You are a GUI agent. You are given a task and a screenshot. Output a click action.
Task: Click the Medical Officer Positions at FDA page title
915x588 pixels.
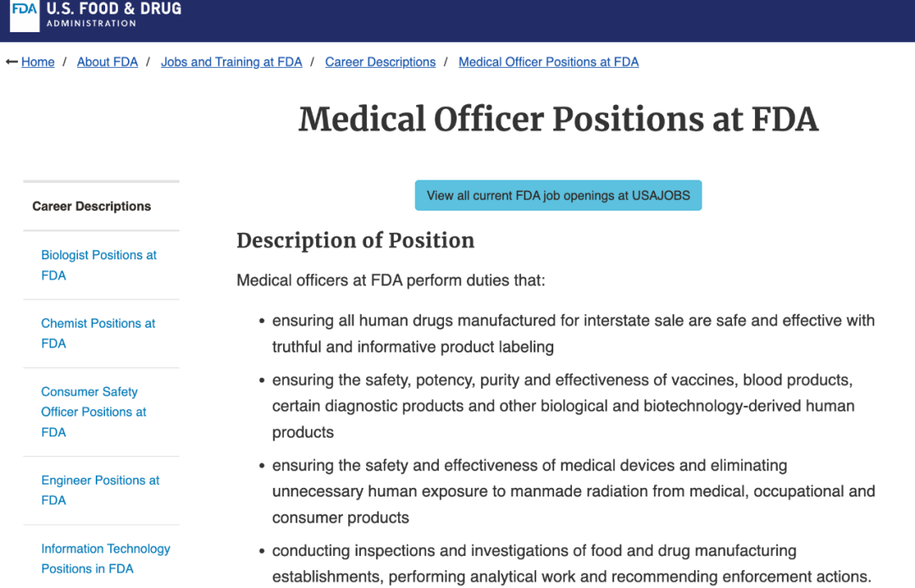(558, 119)
